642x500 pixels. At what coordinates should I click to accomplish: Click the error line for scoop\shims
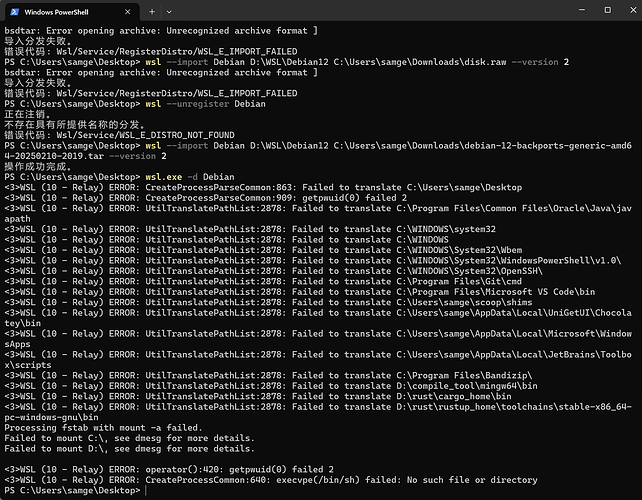click(x=268, y=303)
